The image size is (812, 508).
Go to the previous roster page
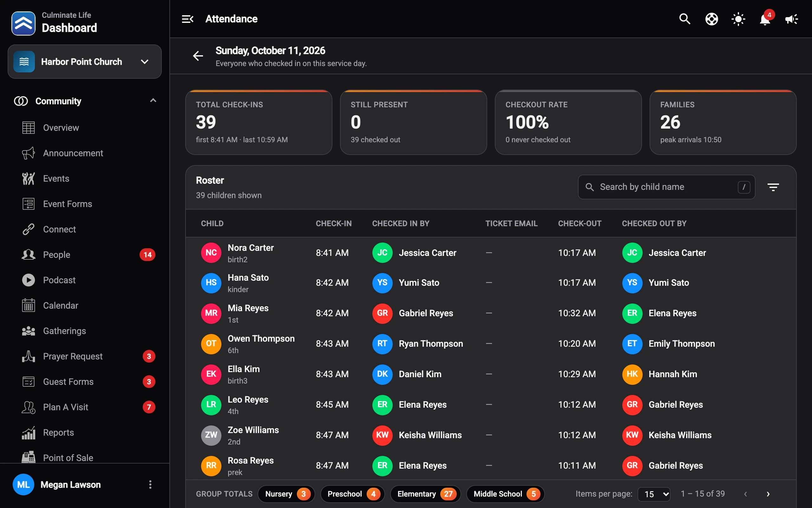pyautogui.click(x=746, y=494)
